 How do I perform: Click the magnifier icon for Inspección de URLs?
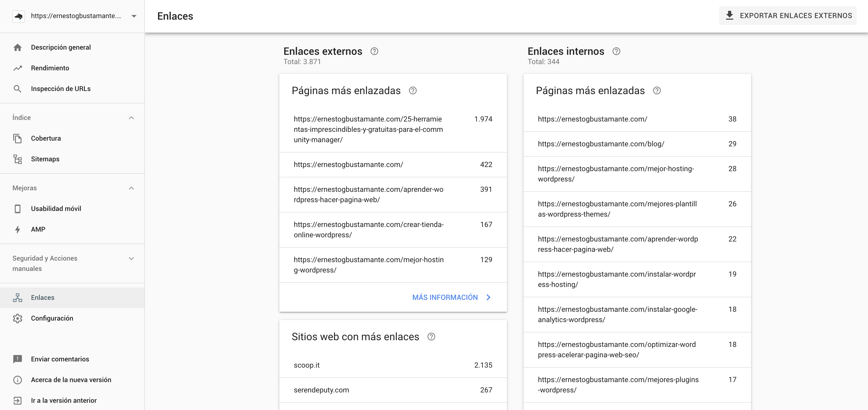point(18,89)
